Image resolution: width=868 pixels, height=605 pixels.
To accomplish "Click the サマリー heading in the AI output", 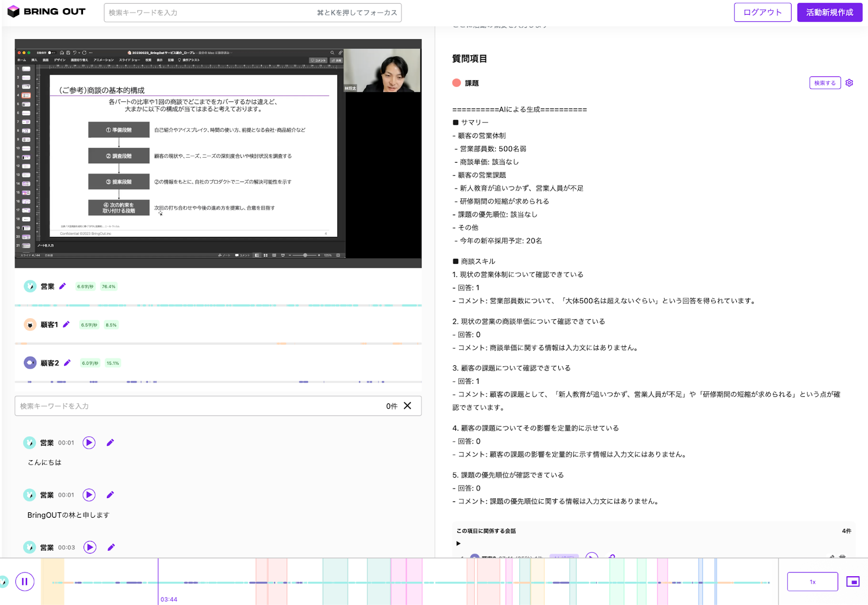I will (x=470, y=123).
